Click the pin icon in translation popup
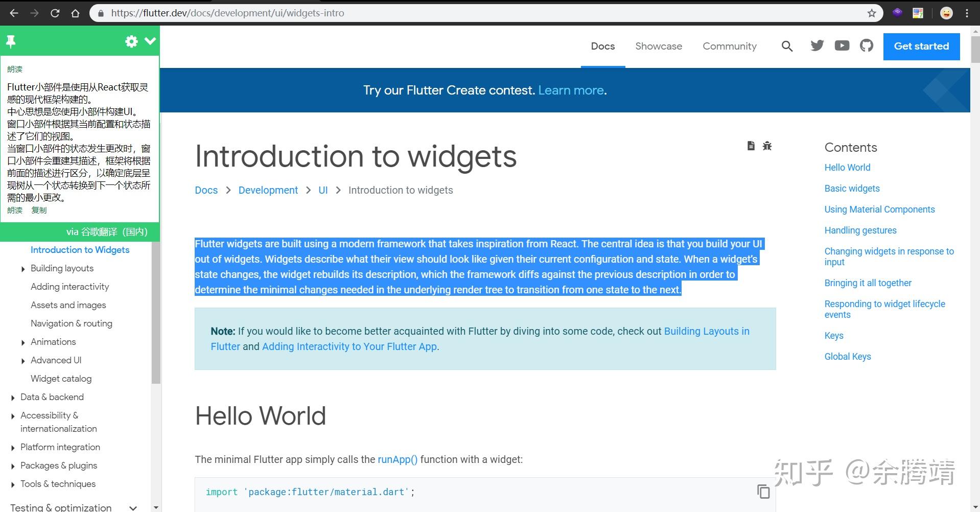Screen dimensions: 980x512 [11, 41]
